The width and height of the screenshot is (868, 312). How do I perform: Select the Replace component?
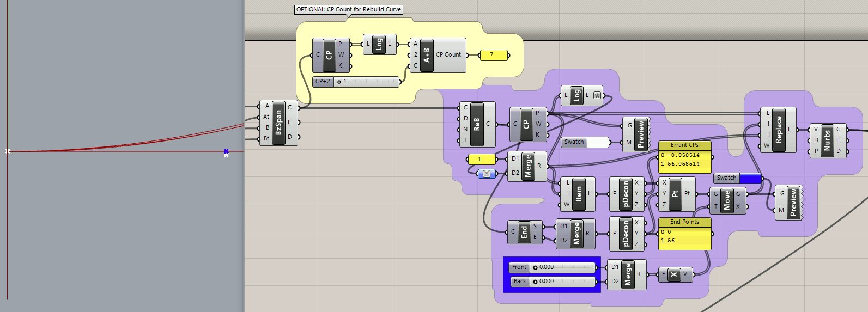[779, 130]
